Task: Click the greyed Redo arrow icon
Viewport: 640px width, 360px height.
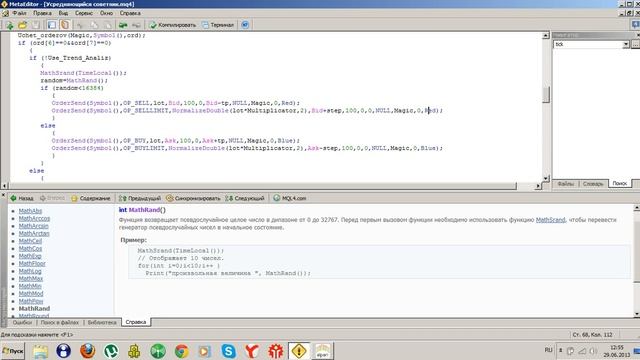Action: coord(136,25)
